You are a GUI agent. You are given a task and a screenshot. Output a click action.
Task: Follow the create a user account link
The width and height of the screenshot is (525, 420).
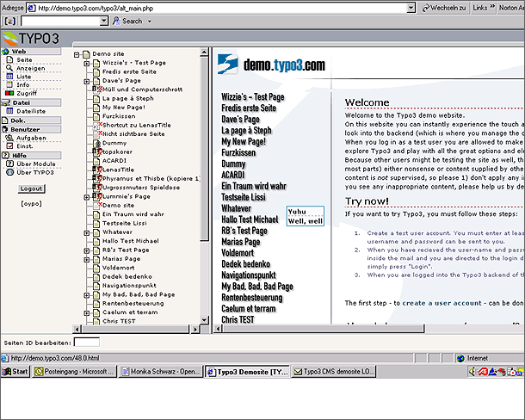pos(442,303)
